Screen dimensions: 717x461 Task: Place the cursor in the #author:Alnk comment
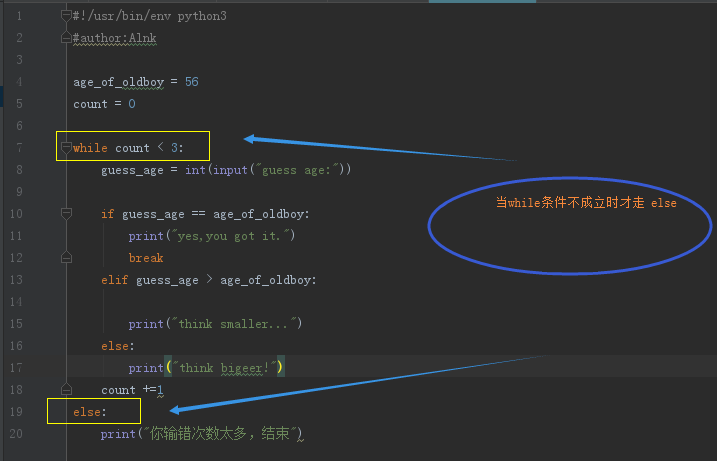[x=115, y=38]
